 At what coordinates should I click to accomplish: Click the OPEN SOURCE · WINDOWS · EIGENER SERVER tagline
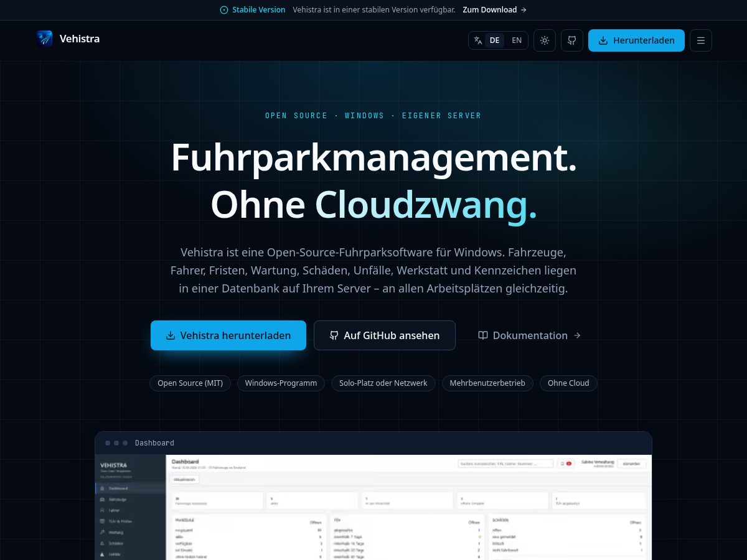click(x=374, y=116)
